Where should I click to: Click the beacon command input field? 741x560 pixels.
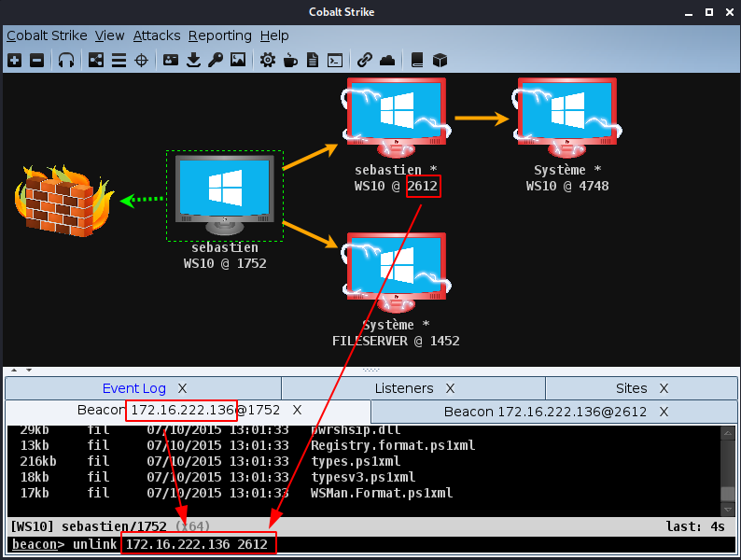pyautogui.click(x=467, y=544)
